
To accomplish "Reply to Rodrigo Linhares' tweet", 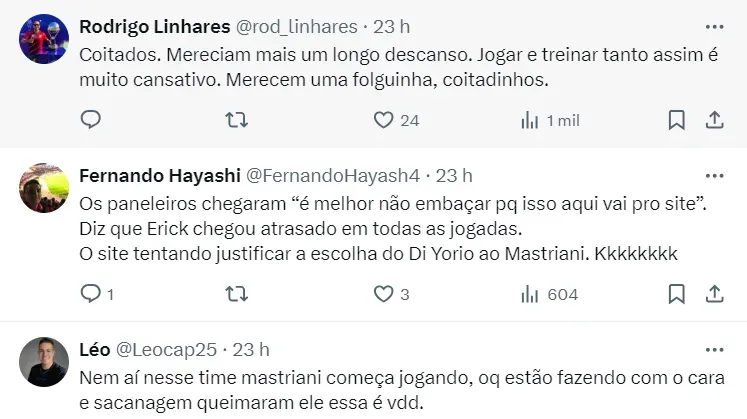I will pyautogui.click(x=91, y=120).
